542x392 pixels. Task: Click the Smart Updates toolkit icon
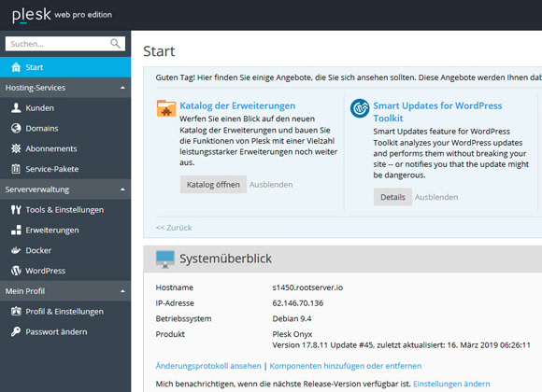coord(360,108)
